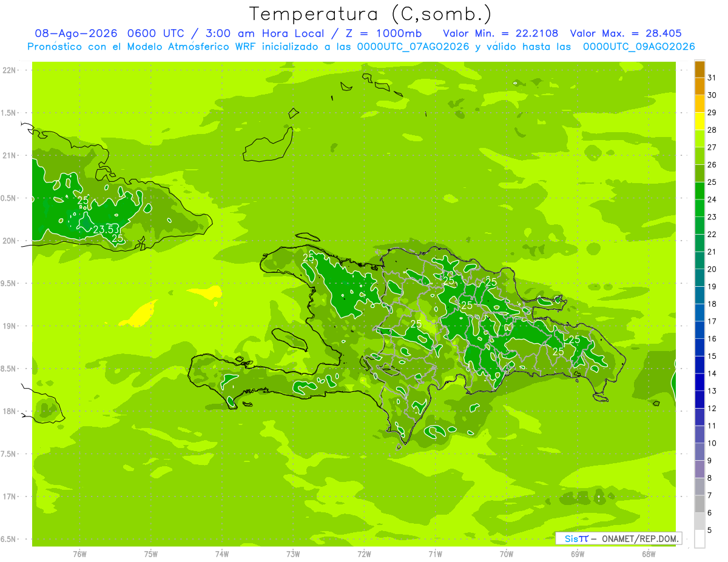
Task: Click the '7.5N' latitude tick label
Action: coord(8,454)
